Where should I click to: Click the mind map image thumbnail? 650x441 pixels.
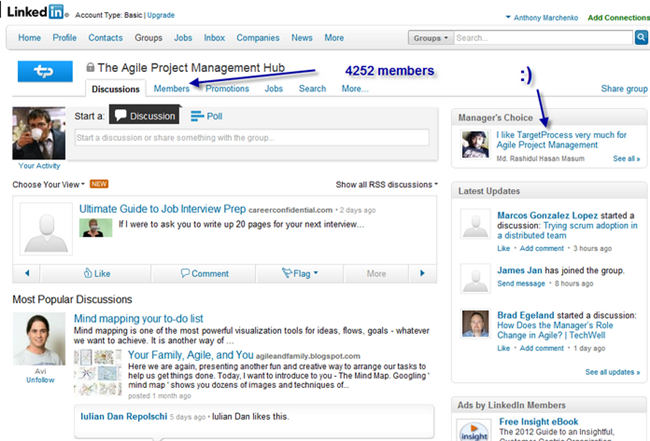point(98,372)
